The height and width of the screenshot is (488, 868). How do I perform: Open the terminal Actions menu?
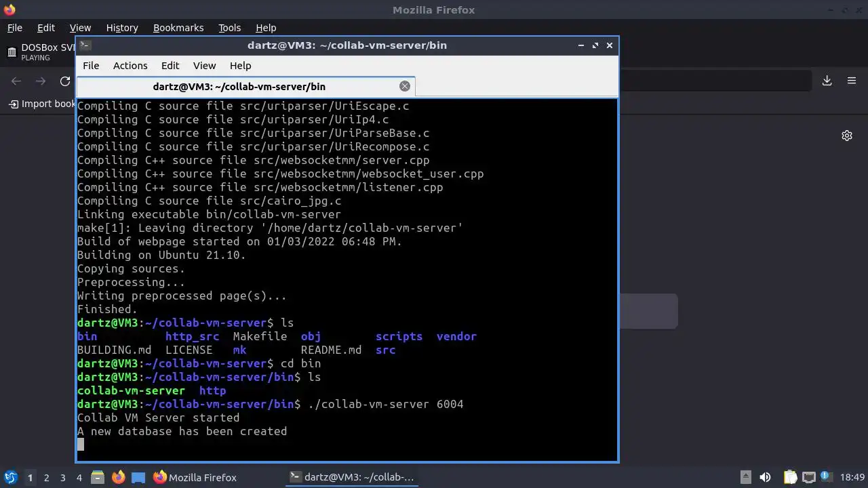(x=130, y=66)
